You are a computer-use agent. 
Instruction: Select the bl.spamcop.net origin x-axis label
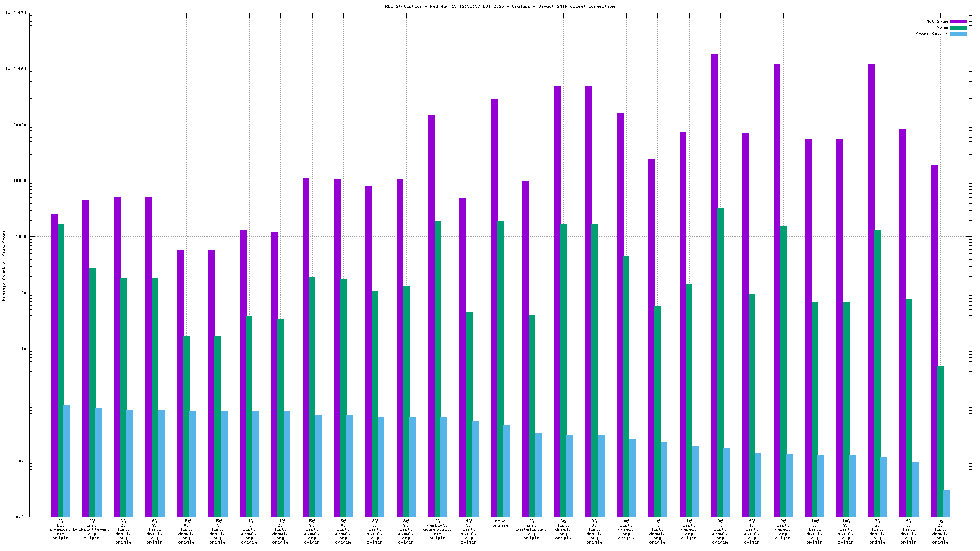(61, 529)
